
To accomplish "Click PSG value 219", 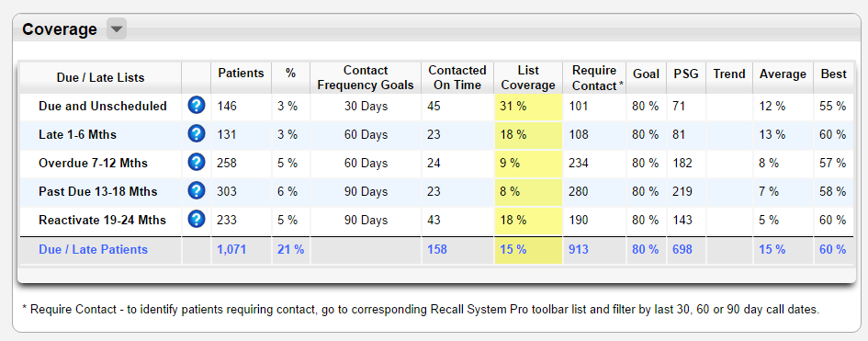I will pyautogui.click(x=682, y=191).
